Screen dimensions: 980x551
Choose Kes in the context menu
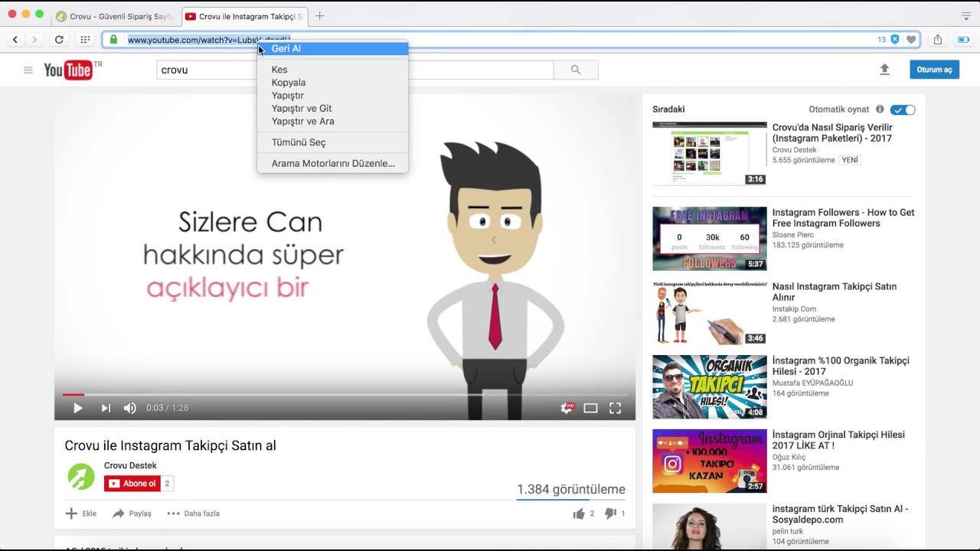tap(332, 70)
